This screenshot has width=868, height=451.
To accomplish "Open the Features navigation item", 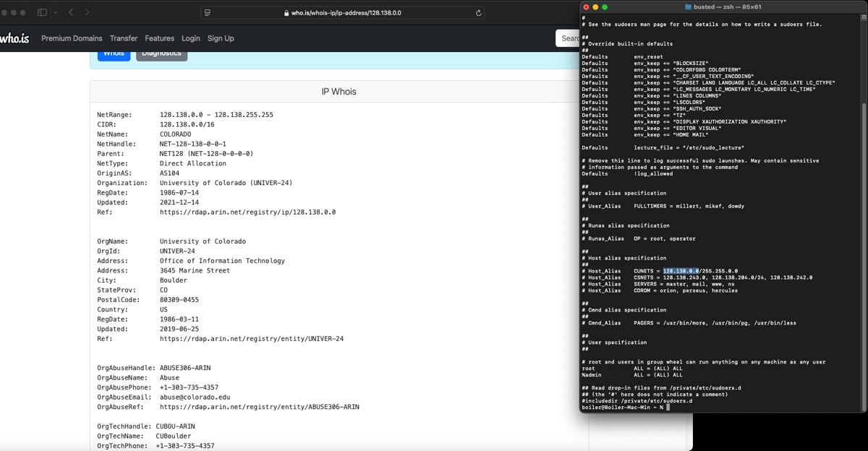I will click(159, 38).
